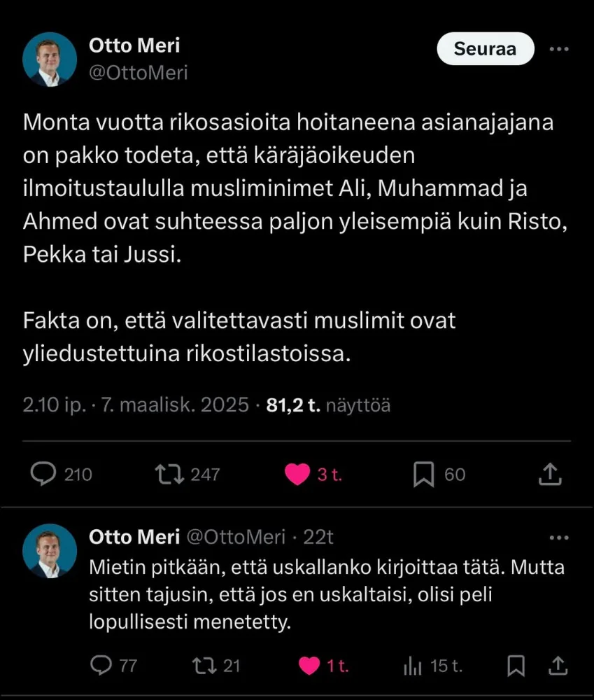
Task: Open three-dot menu next to Seuraa
Action: [x=559, y=49]
